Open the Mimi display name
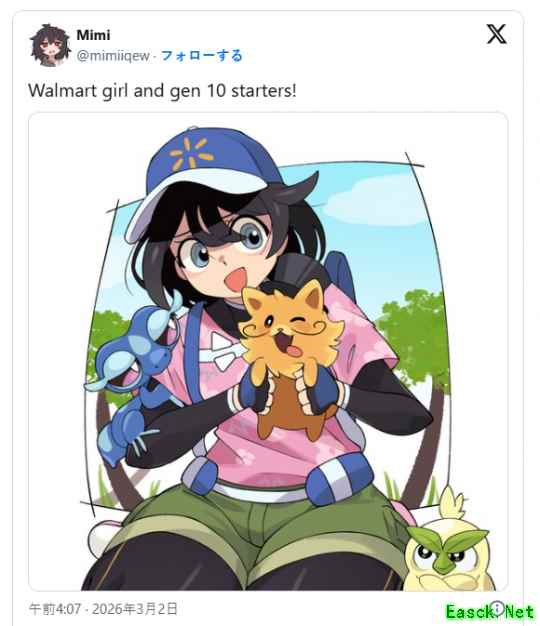Screen dimensions: 540x626 pyautogui.click(x=93, y=35)
